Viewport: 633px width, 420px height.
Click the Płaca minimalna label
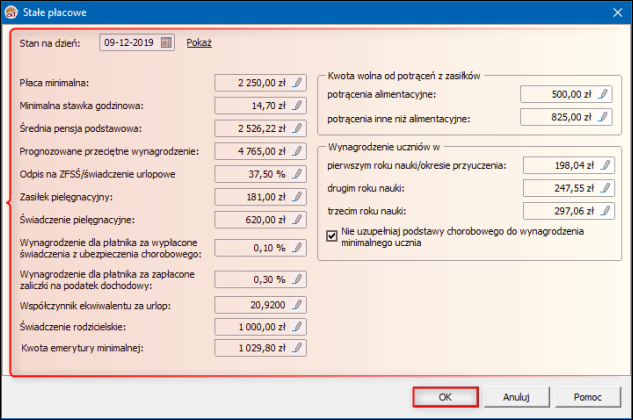point(54,83)
